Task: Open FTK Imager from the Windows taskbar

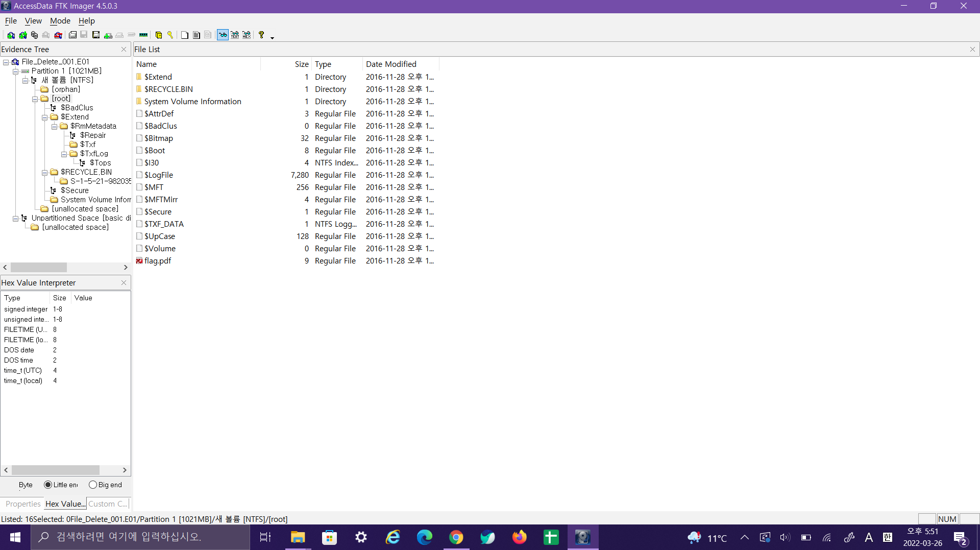Action: tap(582, 537)
